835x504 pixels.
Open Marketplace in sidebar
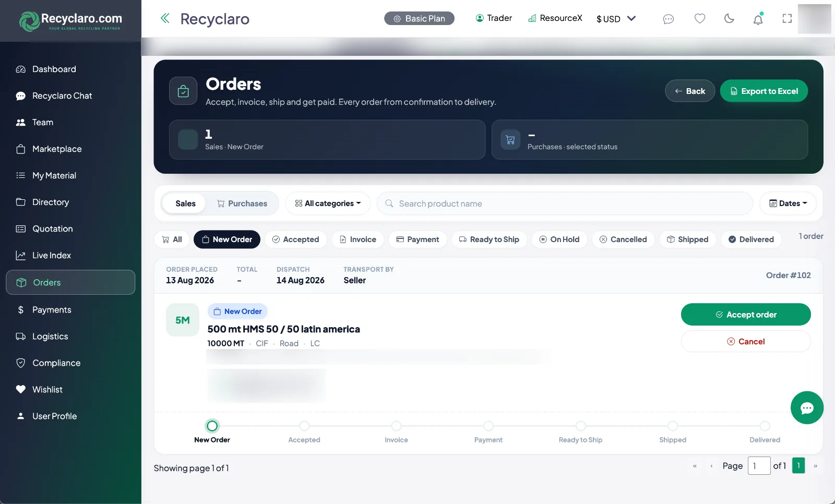[70, 149]
